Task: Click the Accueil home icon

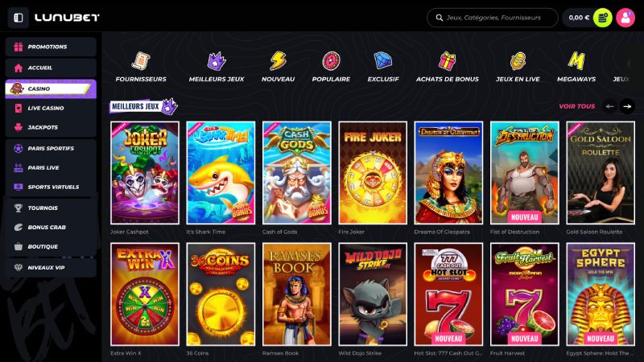Action: [18, 68]
